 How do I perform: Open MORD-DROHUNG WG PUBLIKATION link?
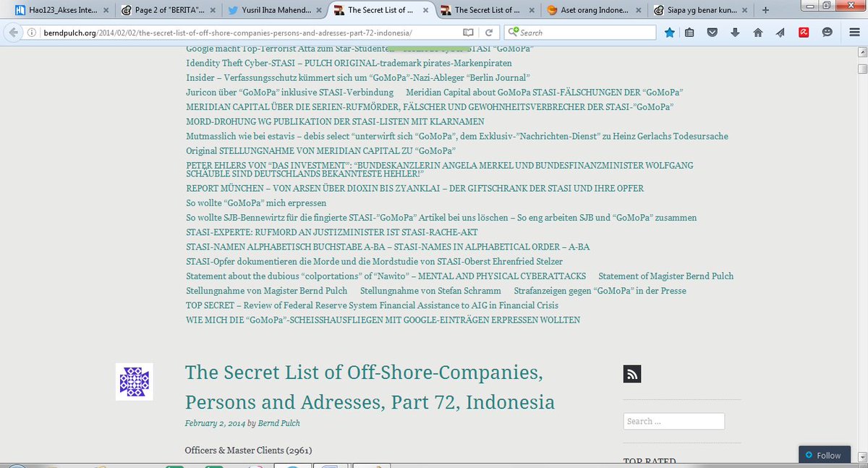point(335,122)
